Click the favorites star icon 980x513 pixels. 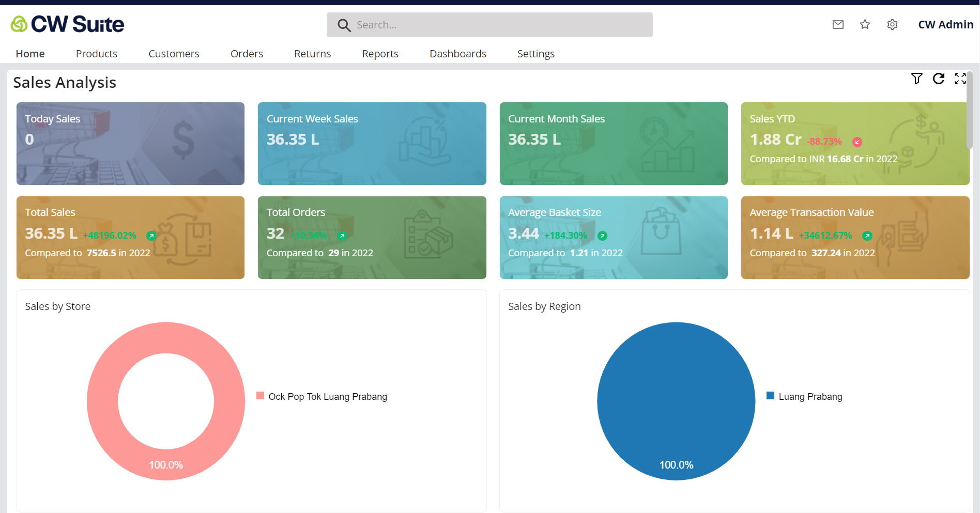[865, 25]
